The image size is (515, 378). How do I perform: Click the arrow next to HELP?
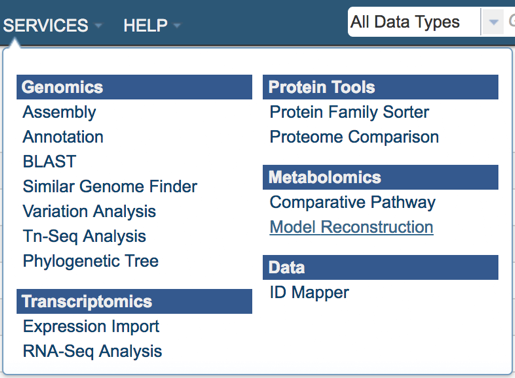click(x=177, y=25)
